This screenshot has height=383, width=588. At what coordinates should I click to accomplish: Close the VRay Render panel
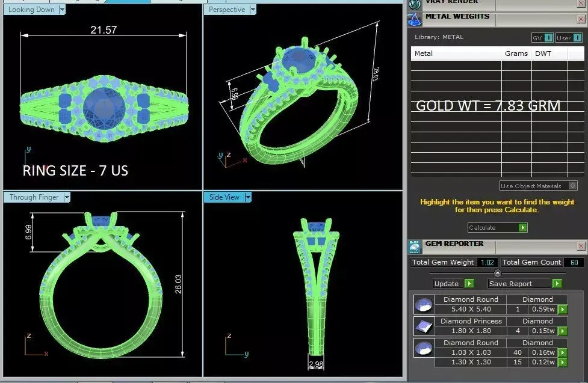point(581,4)
